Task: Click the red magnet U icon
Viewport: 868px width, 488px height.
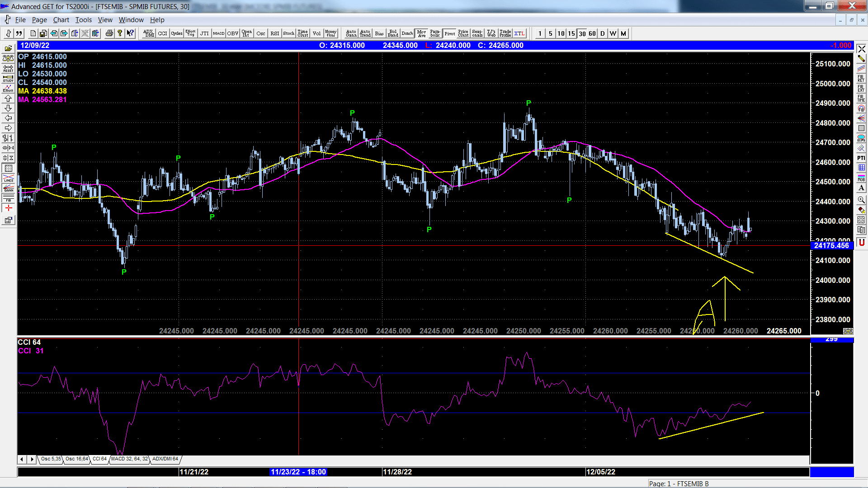Action: 861,243
